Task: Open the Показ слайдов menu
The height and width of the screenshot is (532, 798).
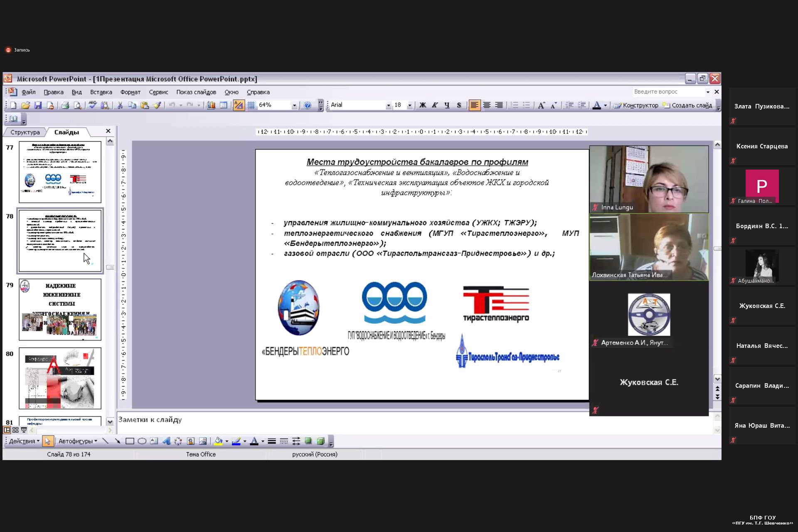Action: (x=196, y=92)
